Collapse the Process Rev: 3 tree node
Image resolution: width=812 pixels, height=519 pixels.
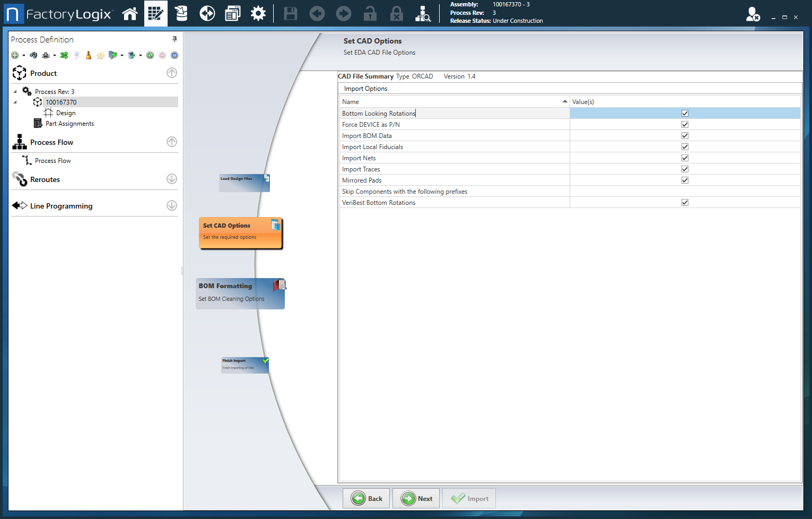[x=15, y=92]
